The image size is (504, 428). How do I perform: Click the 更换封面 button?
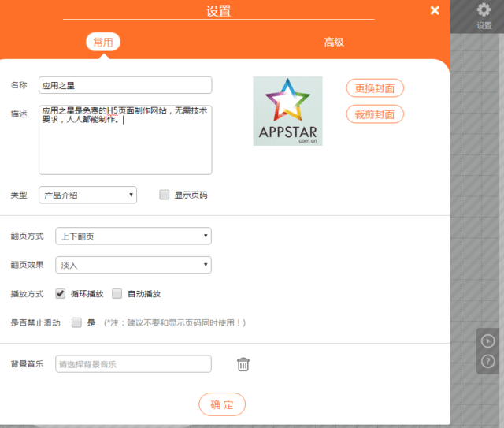click(x=375, y=88)
